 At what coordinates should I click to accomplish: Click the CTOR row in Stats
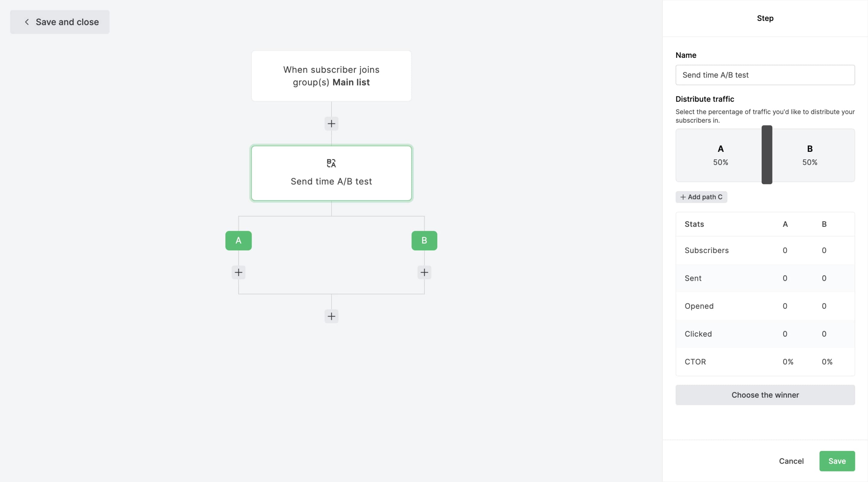pyautogui.click(x=696, y=361)
